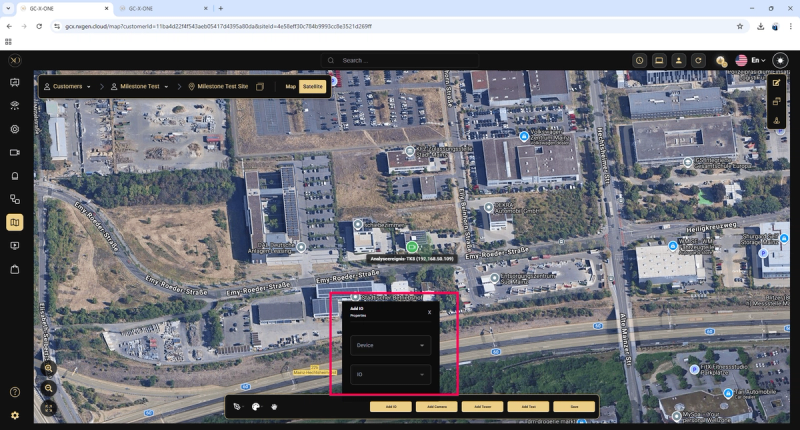Screen dimensions: 800x430
Task: Open the color palette tool
Action: point(256,407)
